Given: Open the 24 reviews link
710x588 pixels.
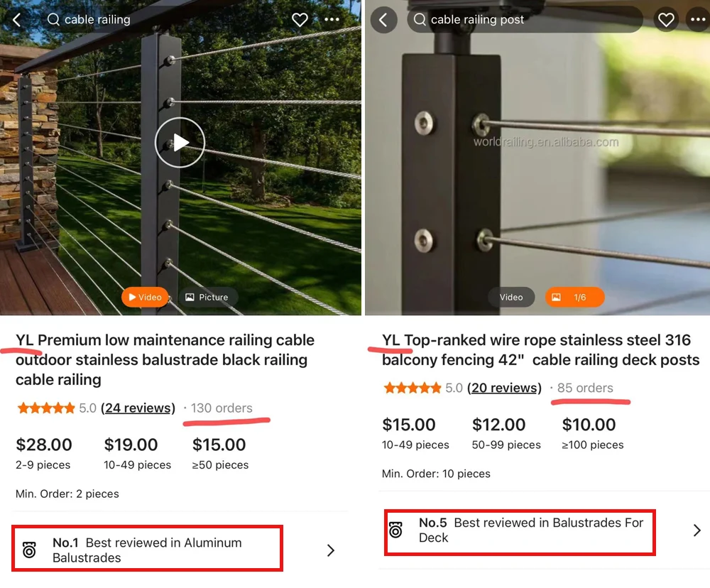Looking at the screenshot, I should point(138,408).
